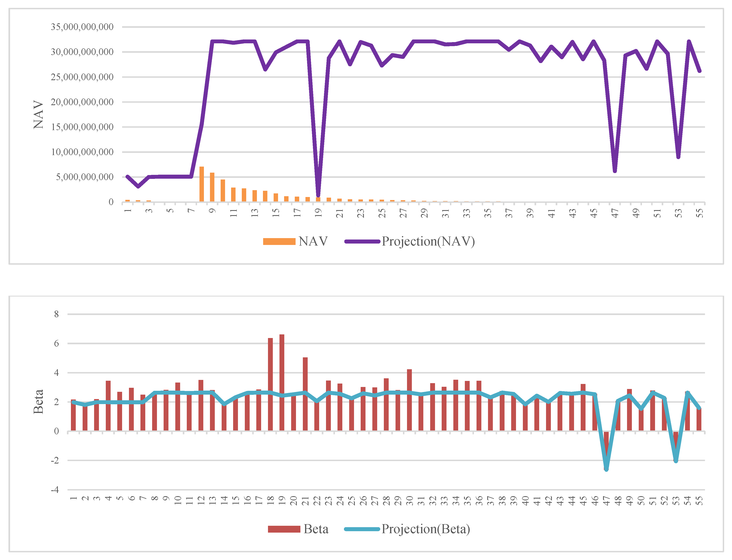Click the Projection(NAV) legend text
This screenshot has width=732, height=560.
tap(428, 242)
